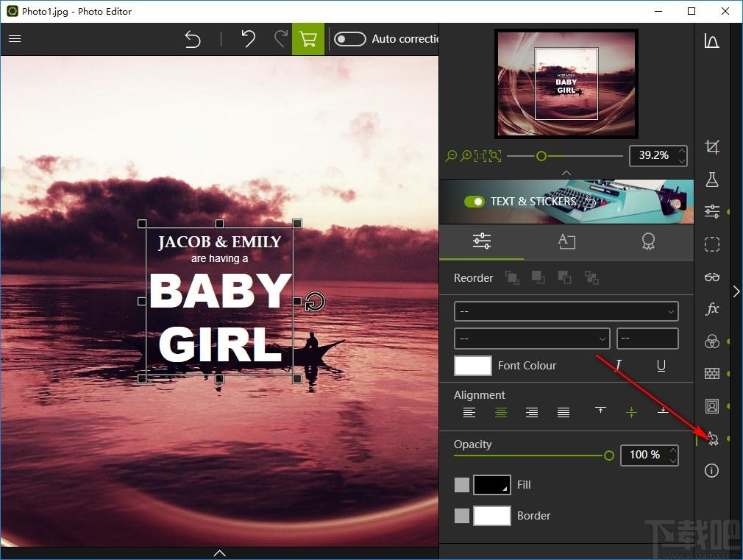The image size is (743, 560).
Task: Open the Font Colour swatch
Action: pyautogui.click(x=473, y=366)
